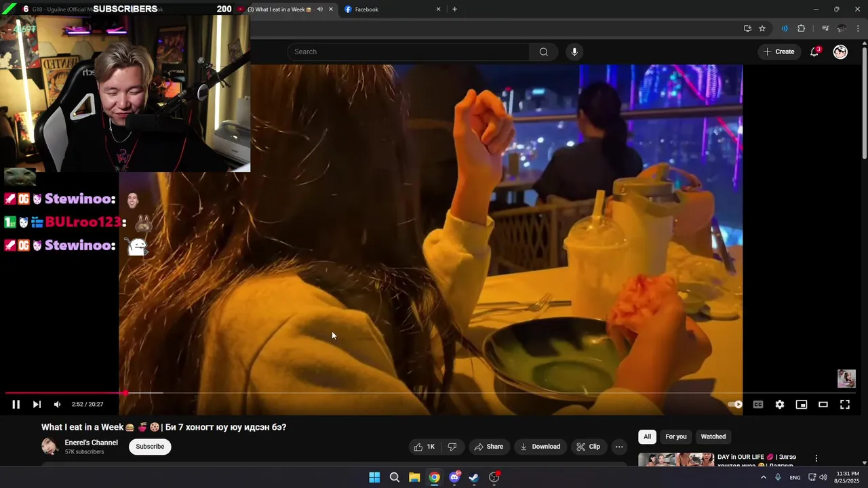868x488 pixels.
Task: Click the tray microphone icon
Action: coord(778,478)
